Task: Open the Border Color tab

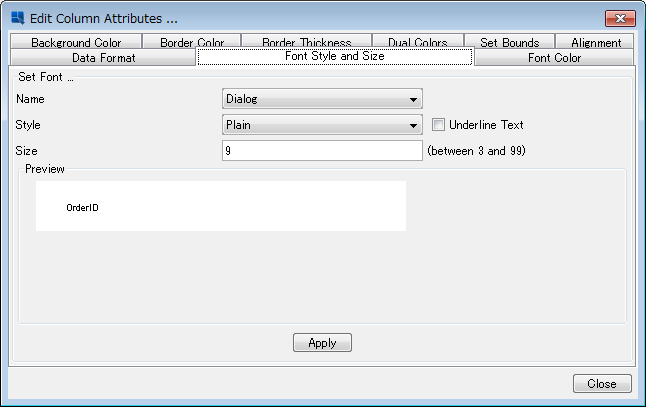Action: [x=192, y=42]
